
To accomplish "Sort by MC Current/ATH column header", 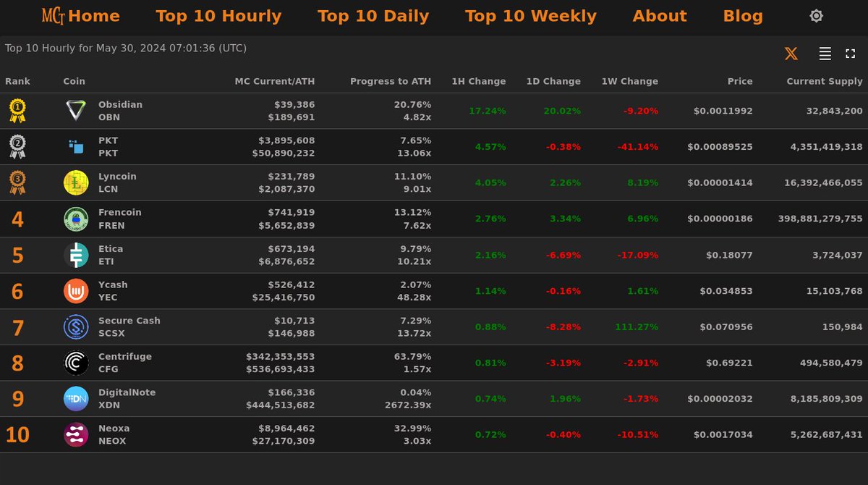I will (x=275, y=81).
